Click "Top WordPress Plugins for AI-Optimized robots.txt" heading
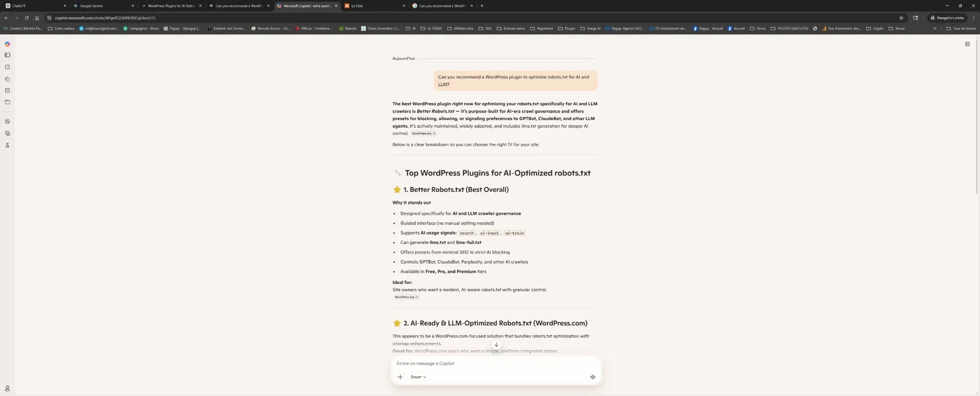This screenshot has height=396, width=980. [497, 173]
